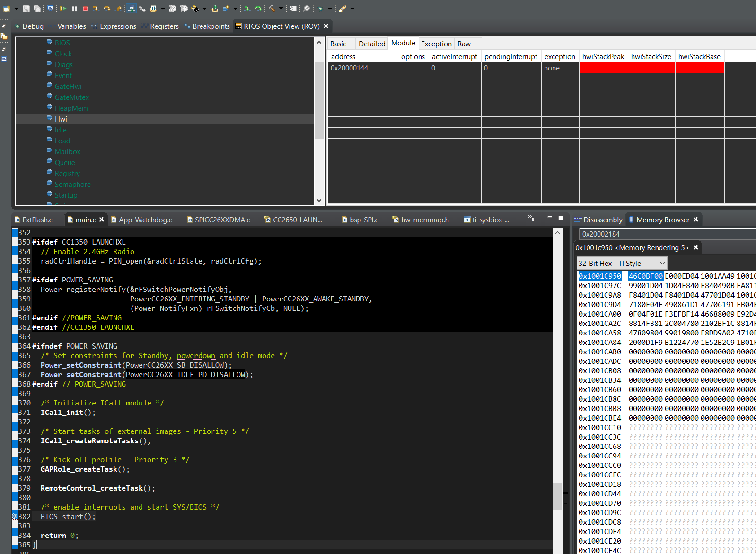Open the Exception tab in ROV
Viewport: 756px width, 554px height.
[x=436, y=44]
